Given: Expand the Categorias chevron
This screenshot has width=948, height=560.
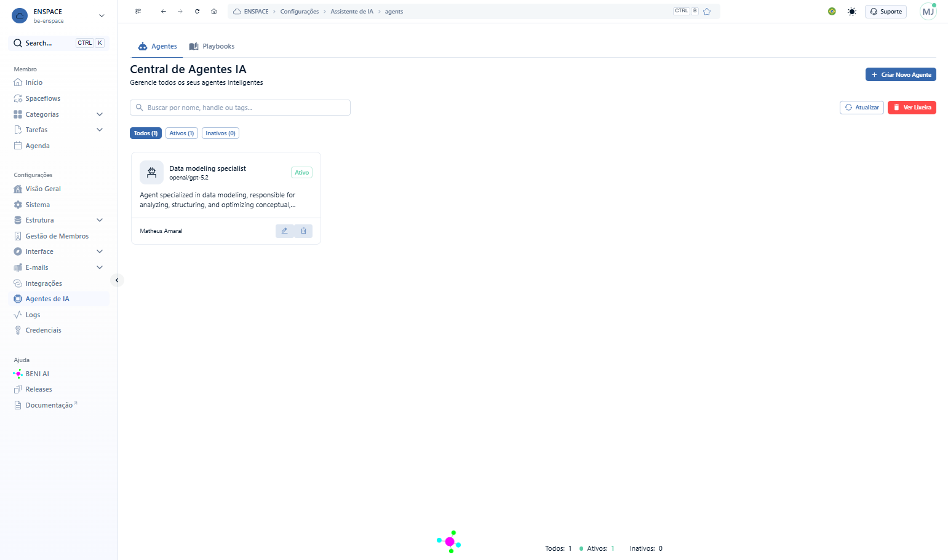Looking at the screenshot, I should click(x=100, y=114).
